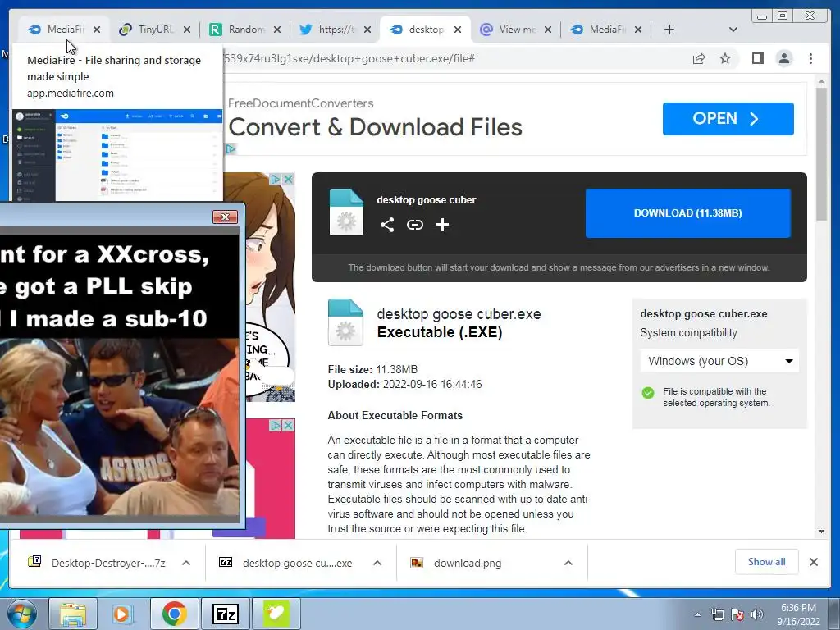Launch Windows Media Player from taskbar
The image size is (840, 630).
[x=121, y=614]
